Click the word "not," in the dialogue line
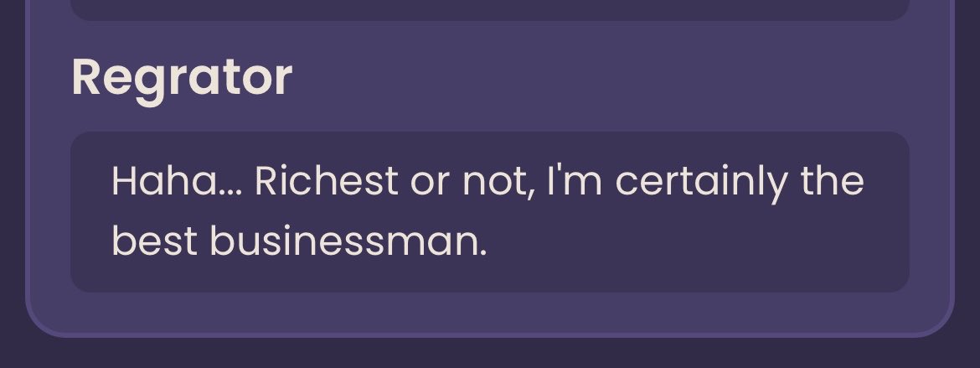Screen dimensions: 980x368 pos(498,182)
